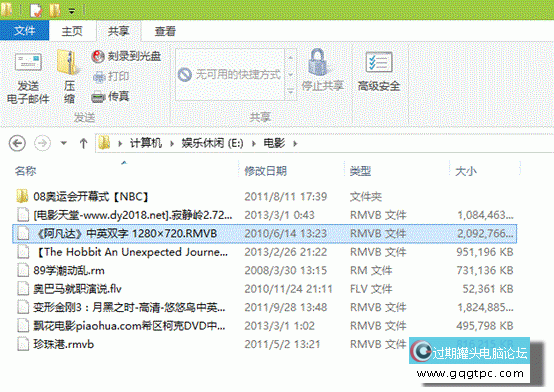Image resolution: width=554 pixels, height=392 pixels.
Task: Expand the arrow before 计算机
Action: click(120, 143)
